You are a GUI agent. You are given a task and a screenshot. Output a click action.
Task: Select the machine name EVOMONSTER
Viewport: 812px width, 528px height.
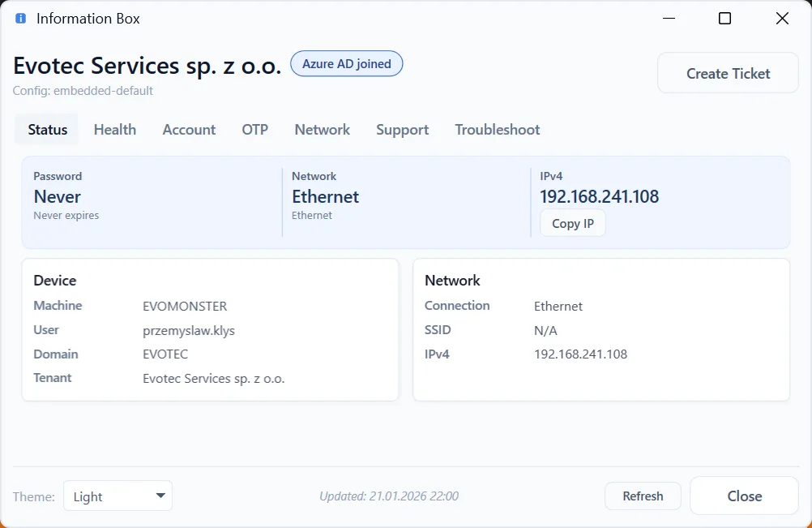click(185, 307)
